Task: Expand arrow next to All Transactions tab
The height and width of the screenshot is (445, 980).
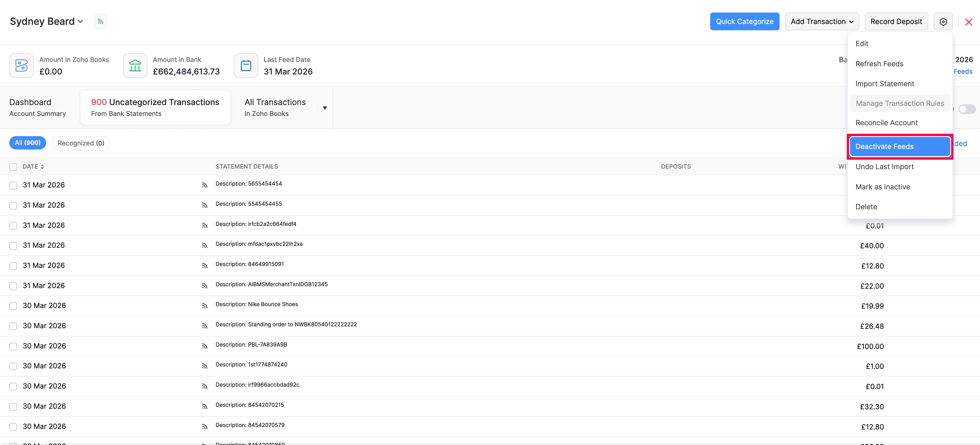Action: 324,108
